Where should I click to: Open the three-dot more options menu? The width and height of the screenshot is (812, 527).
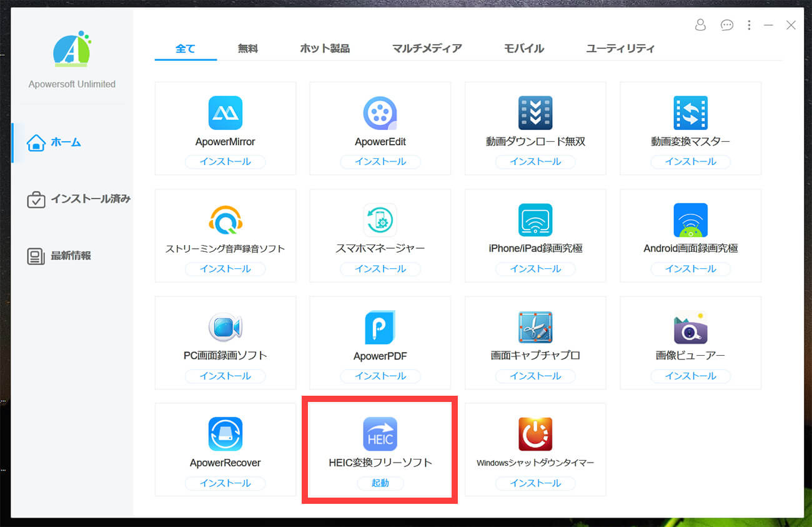click(749, 25)
